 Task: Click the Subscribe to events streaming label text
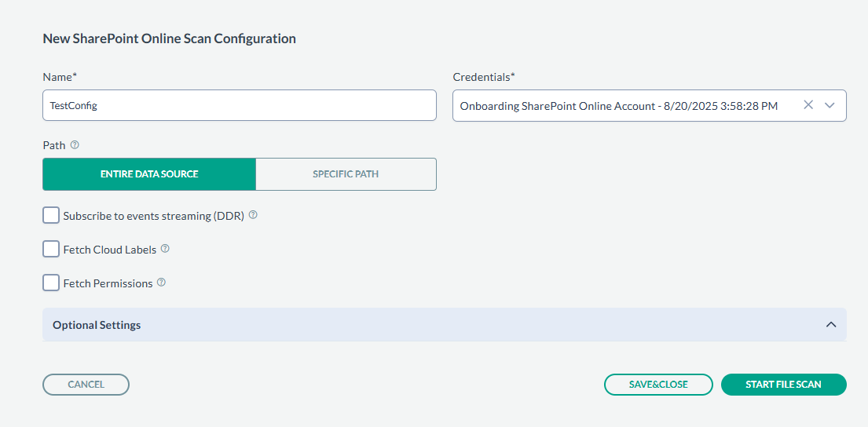[154, 216]
